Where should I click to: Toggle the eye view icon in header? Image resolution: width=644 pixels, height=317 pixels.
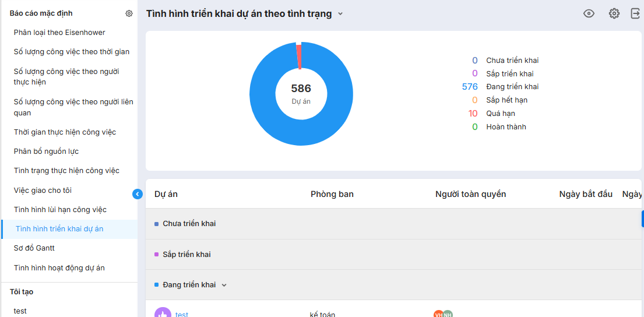[x=589, y=13]
